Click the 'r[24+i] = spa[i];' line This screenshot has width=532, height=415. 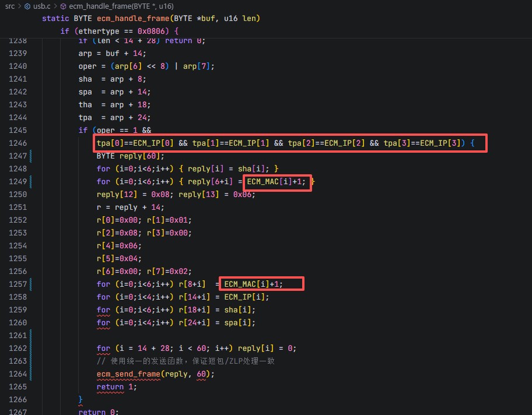pyautogui.click(x=176, y=323)
